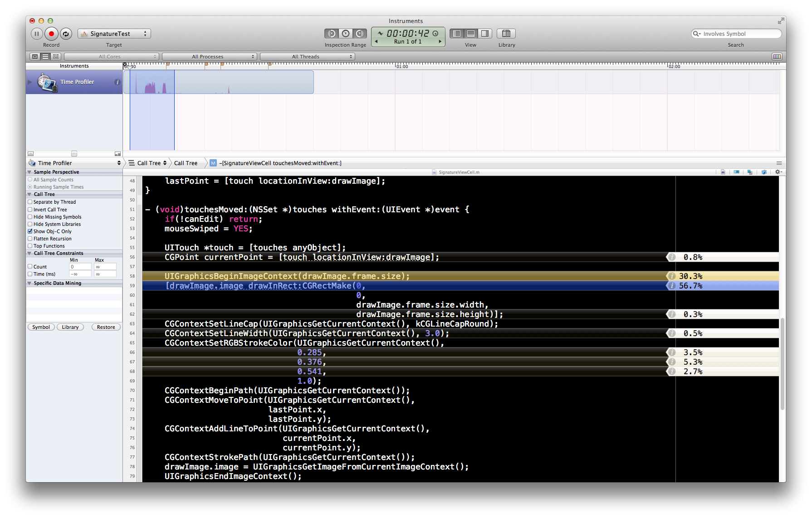Open Time Profiler info inspector

(x=117, y=82)
